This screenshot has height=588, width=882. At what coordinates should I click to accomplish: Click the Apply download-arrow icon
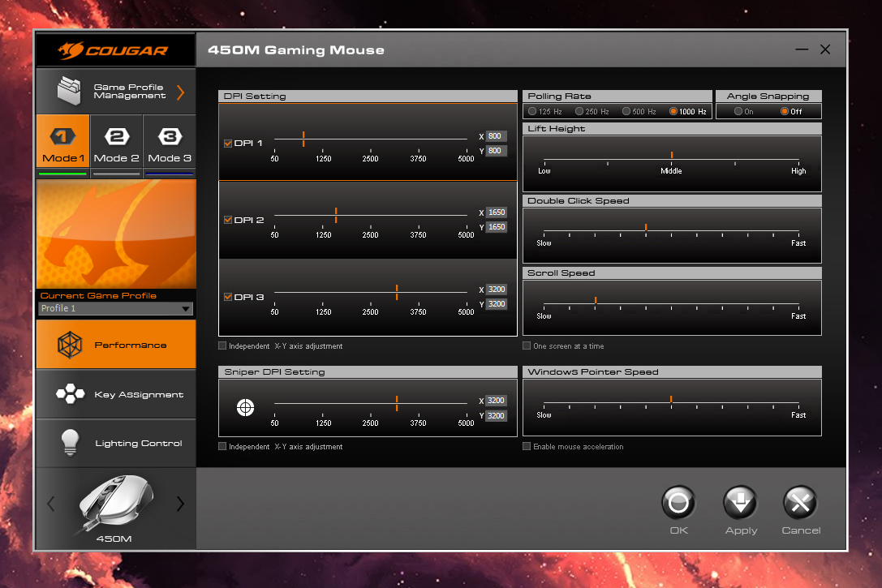point(740,503)
